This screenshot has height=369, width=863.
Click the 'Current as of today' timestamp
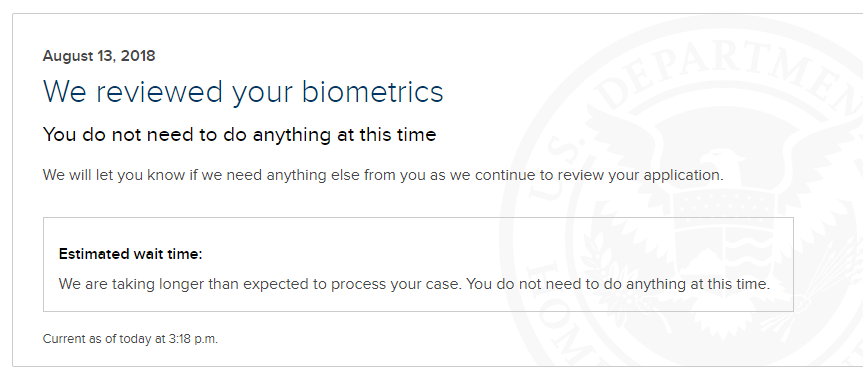[130, 339]
